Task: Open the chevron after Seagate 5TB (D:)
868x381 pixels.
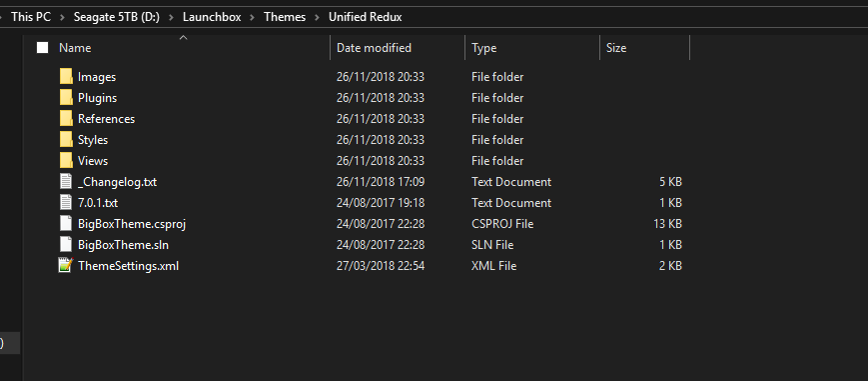Action: pos(171,17)
